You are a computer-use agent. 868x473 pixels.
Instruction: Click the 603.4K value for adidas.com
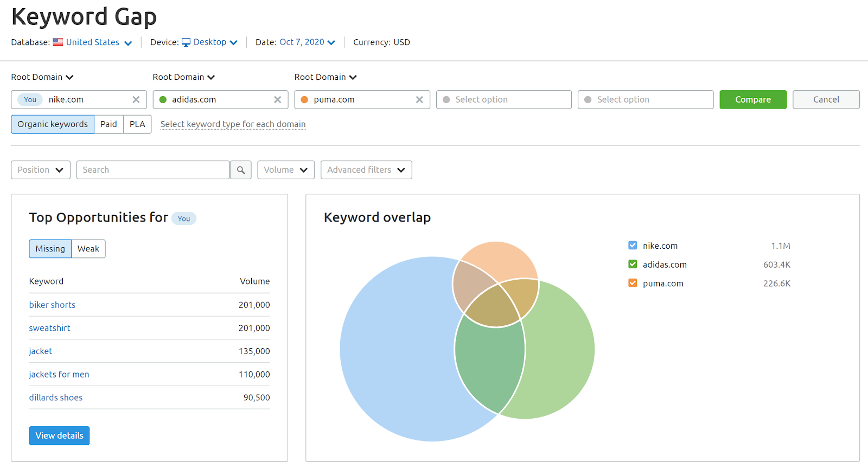(777, 264)
